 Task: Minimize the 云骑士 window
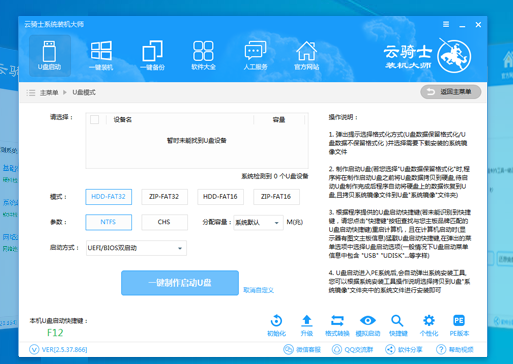[462, 25]
